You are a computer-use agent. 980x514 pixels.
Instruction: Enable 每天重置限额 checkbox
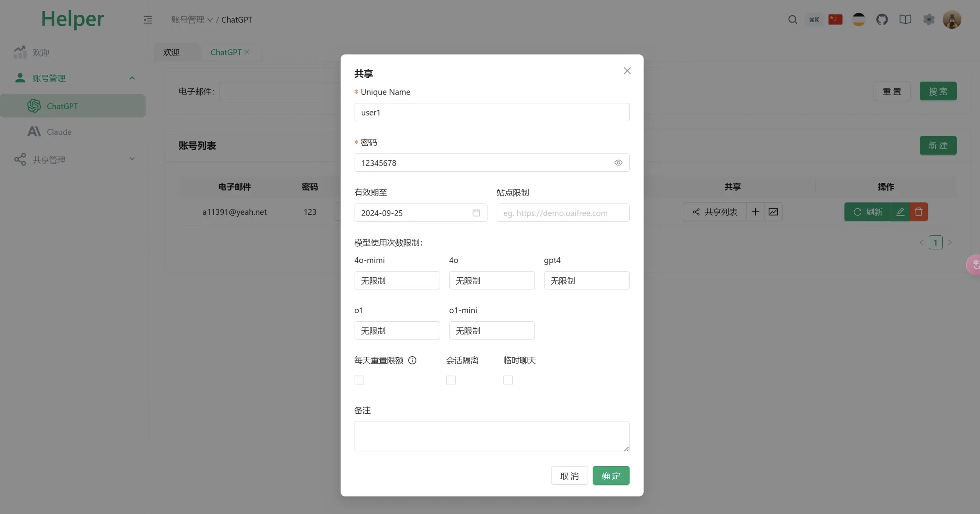[x=359, y=380]
